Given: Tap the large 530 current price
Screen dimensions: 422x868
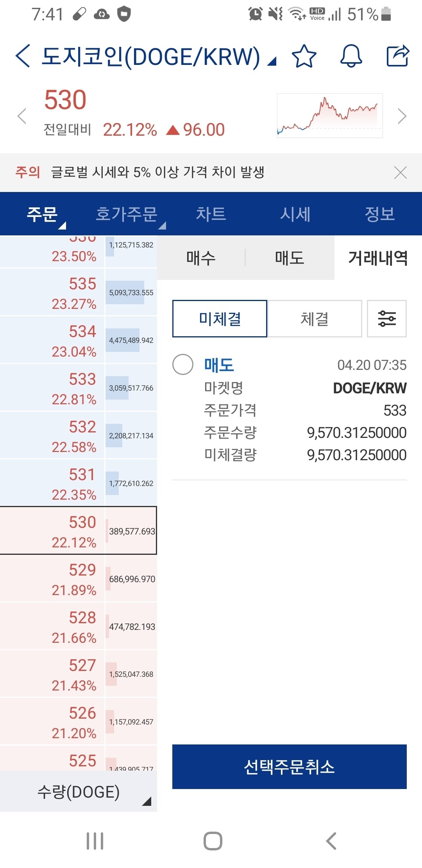Looking at the screenshot, I should pos(65,100).
